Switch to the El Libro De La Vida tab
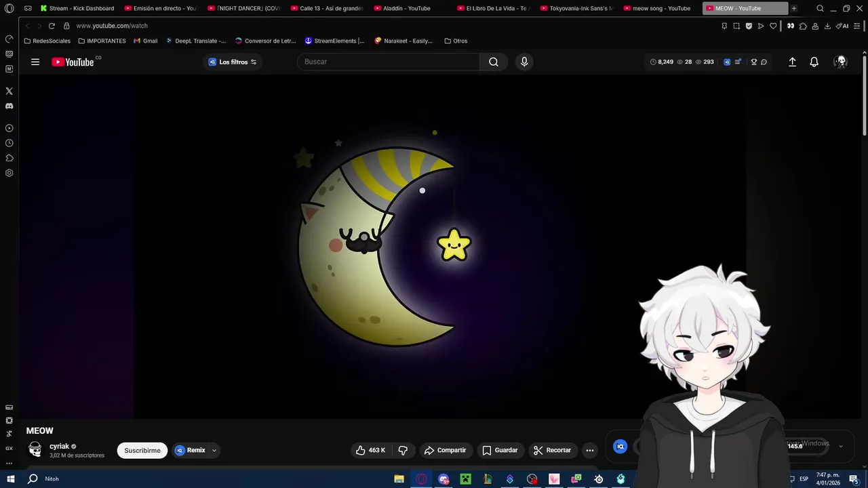 click(494, 8)
